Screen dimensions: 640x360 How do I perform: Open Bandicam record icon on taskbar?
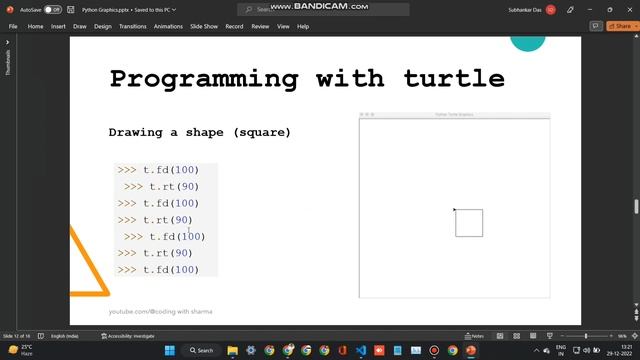[x=434, y=350]
